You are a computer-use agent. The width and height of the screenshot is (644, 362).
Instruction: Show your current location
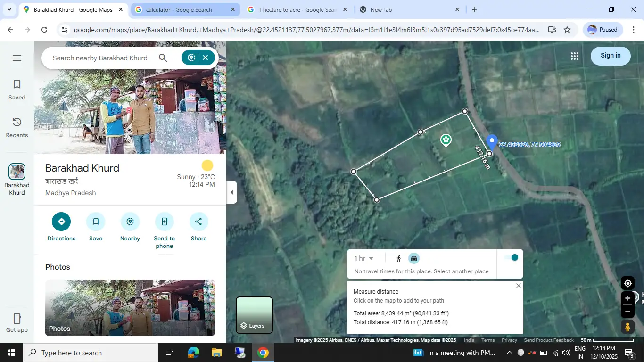tap(627, 283)
